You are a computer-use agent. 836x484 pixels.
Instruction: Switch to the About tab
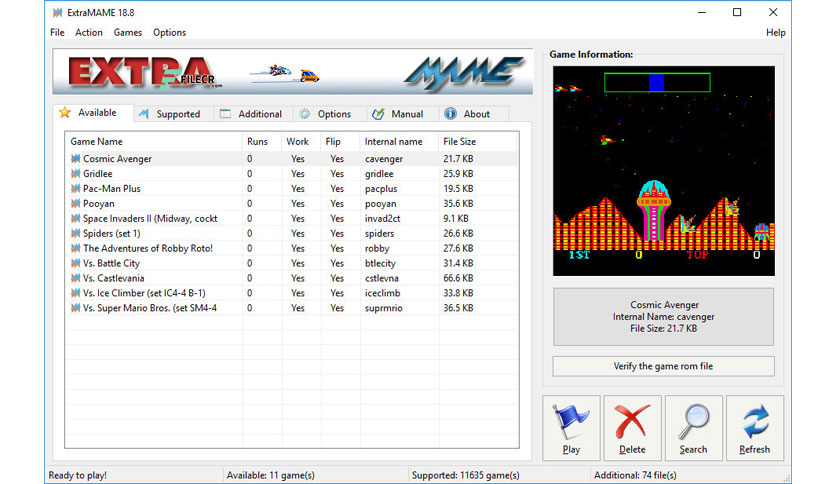click(473, 114)
